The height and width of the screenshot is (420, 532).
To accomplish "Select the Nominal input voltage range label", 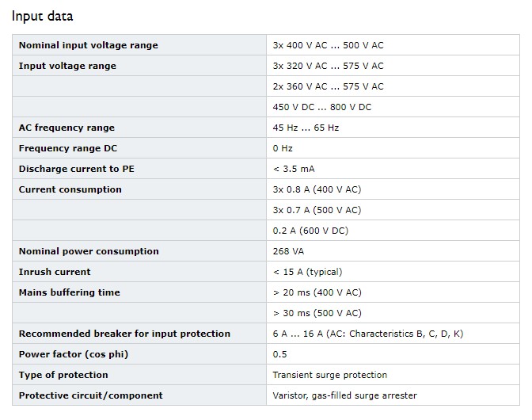I will [x=88, y=45].
